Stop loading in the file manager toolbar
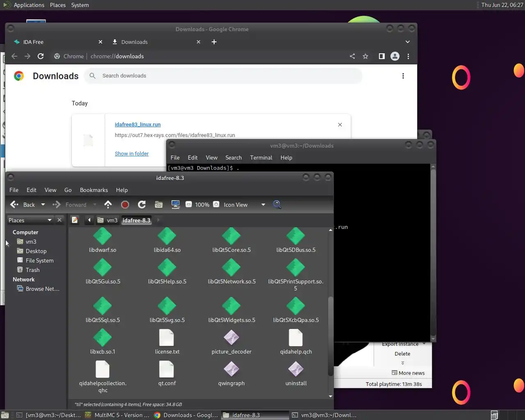 pos(125,205)
